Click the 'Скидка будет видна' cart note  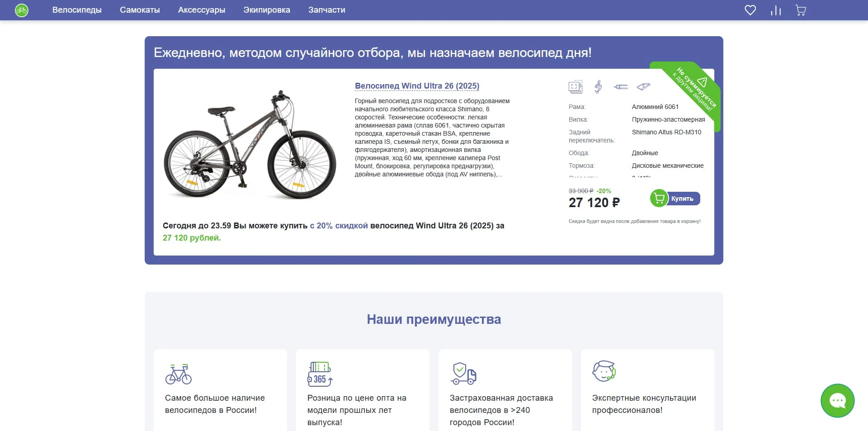[635, 222]
